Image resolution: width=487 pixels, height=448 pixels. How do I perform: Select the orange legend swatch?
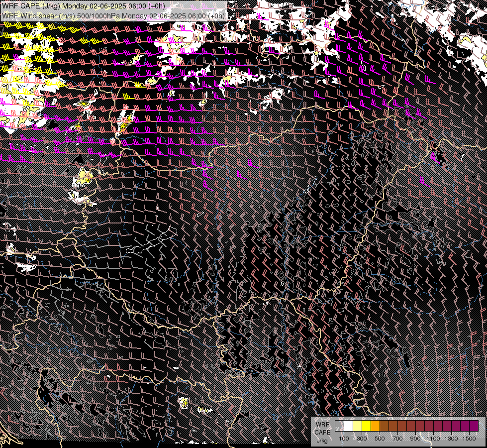(x=376, y=426)
